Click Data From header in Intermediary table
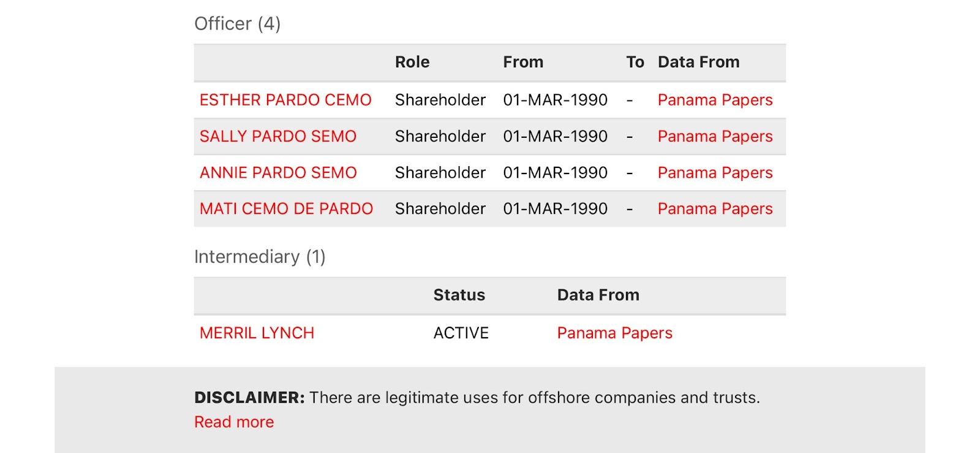 point(598,295)
